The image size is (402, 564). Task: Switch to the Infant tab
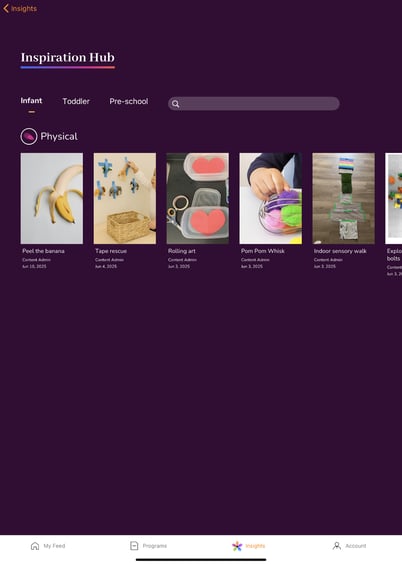(31, 101)
